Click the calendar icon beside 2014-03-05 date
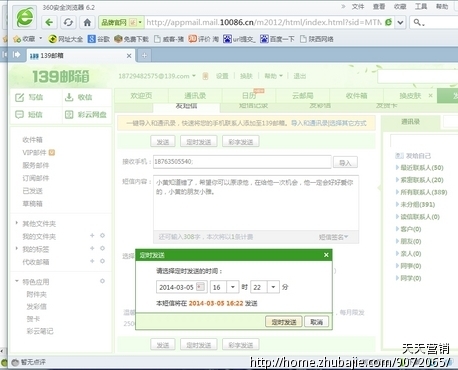 coord(200,287)
